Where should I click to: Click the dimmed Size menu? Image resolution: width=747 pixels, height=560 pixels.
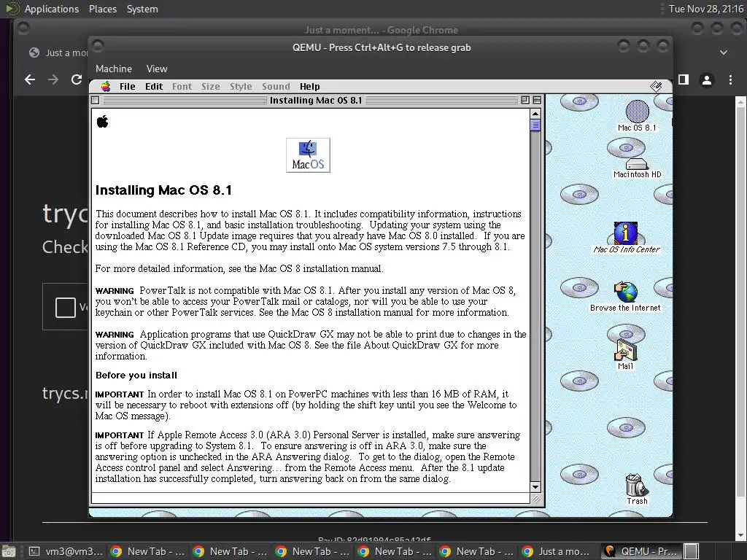211,86
